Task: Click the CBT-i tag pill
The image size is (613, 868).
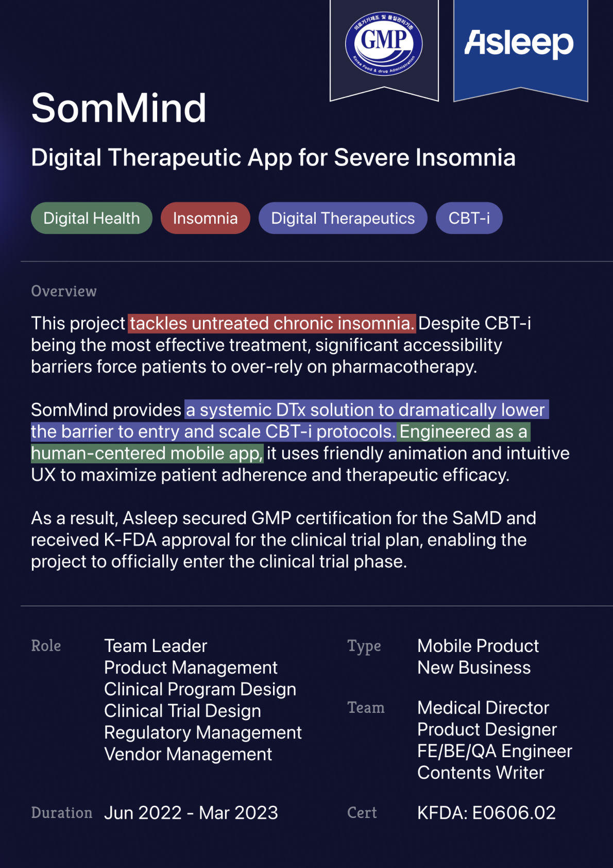Action: [469, 218]
